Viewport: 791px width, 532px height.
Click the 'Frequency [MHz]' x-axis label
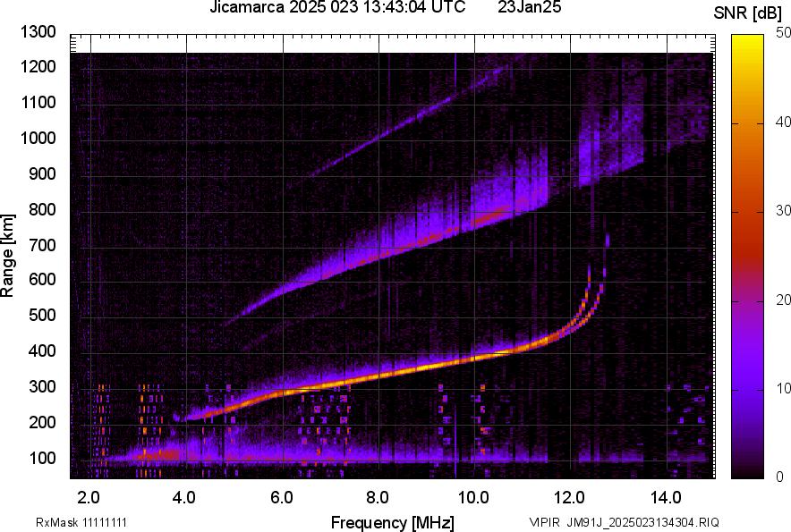(x=392, y=522)
